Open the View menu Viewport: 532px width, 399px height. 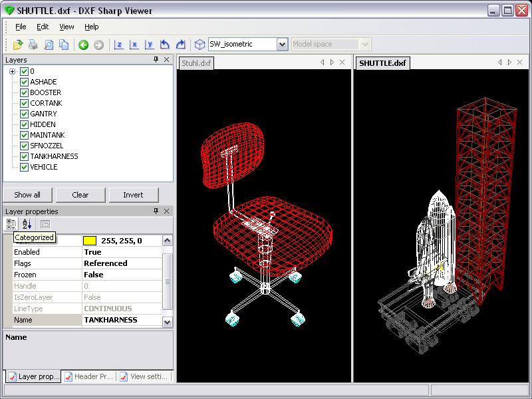(x=66, y=27)
